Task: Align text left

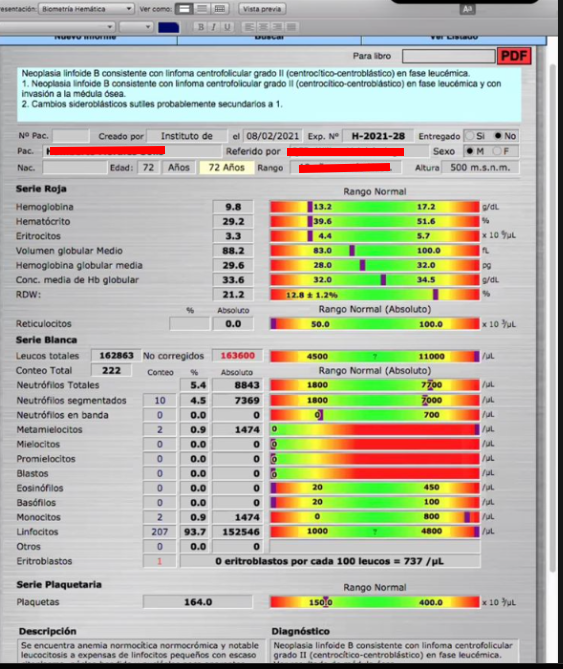Action: pos(249,27)
